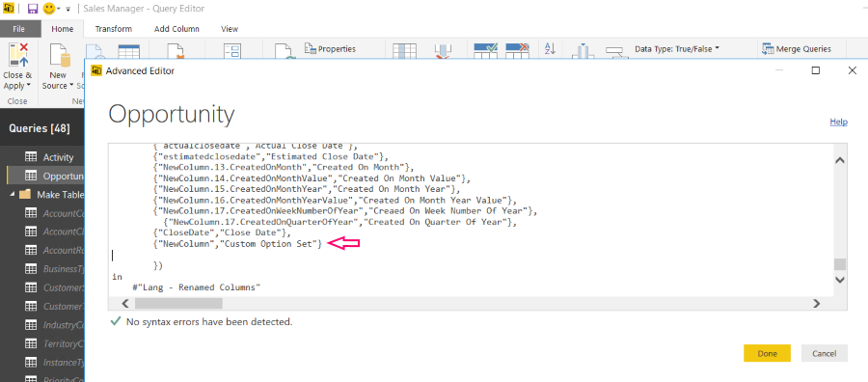Click the "CloseDate","Close Date" code line

click(221, 233)
